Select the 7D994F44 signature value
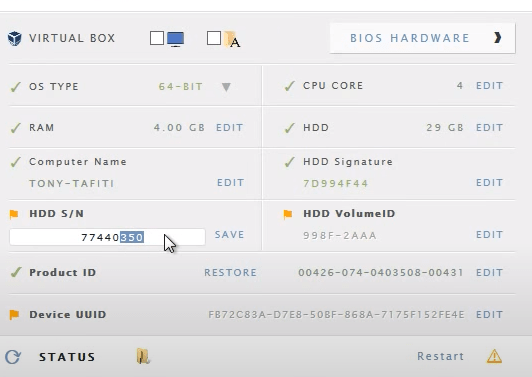 336,184
